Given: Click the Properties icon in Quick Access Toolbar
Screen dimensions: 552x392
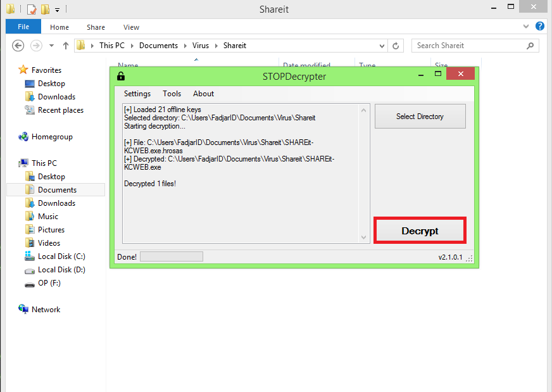Looking at the screenshot, I should click(x=32, y=9).
